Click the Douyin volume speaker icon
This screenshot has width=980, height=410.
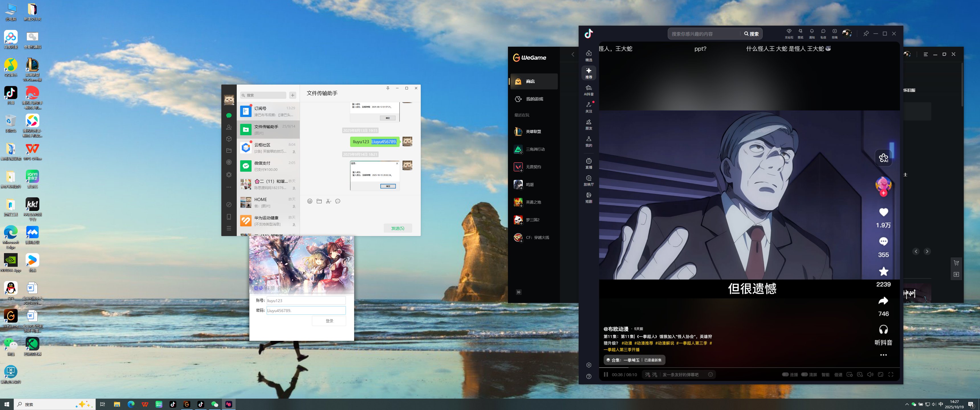(870, 375)
